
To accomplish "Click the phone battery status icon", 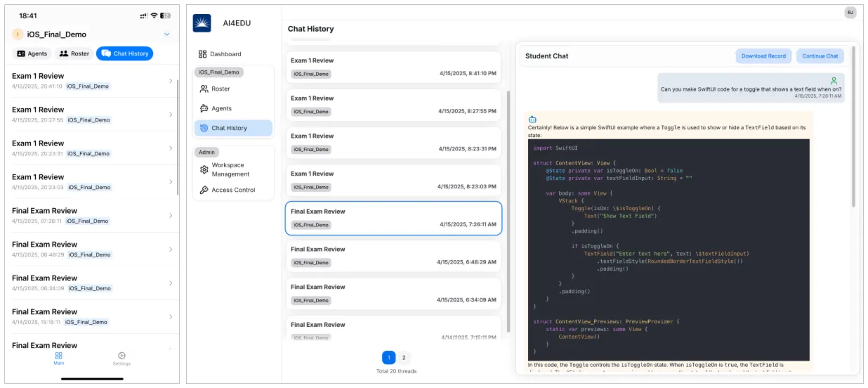I will (x=165, y=15).
